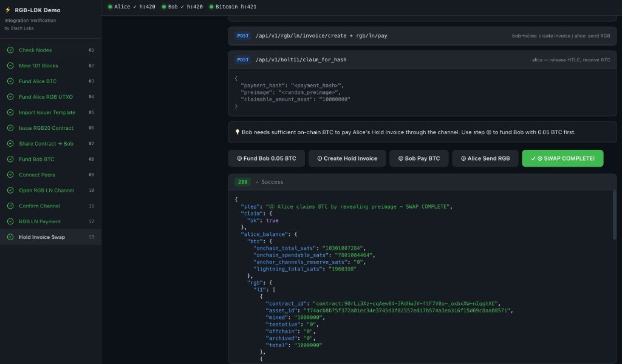Click the check icon beside Fund Alice RGB UTXO
Image resolution: width=622 pixels, height=364 pixels.
[10, 96]
